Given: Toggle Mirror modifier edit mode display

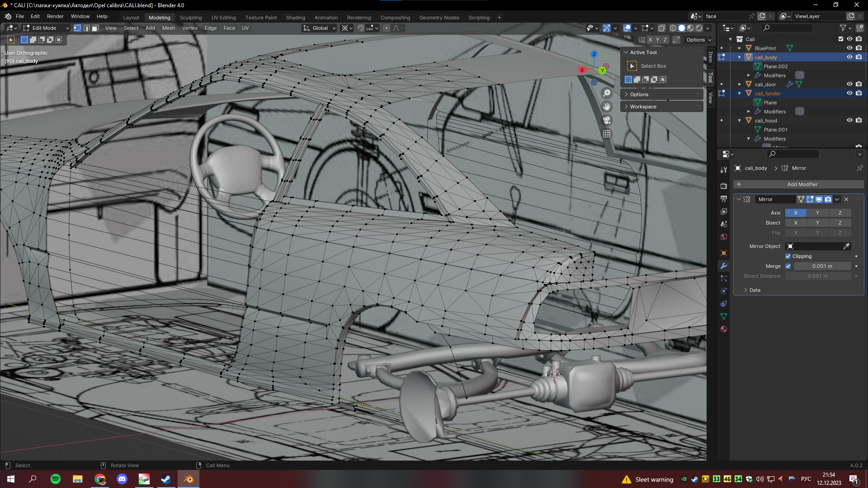Looking at the screenshot, I should 810,199.
